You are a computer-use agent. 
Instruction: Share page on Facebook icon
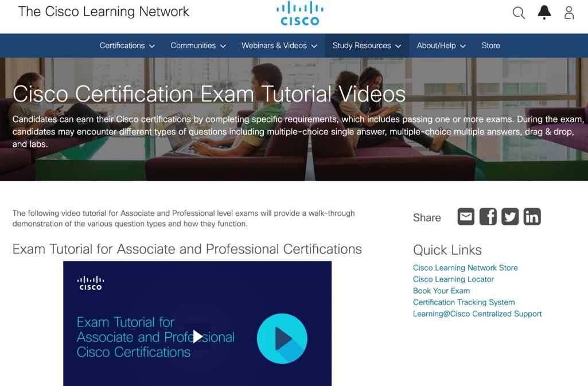[x=488, y=217]
